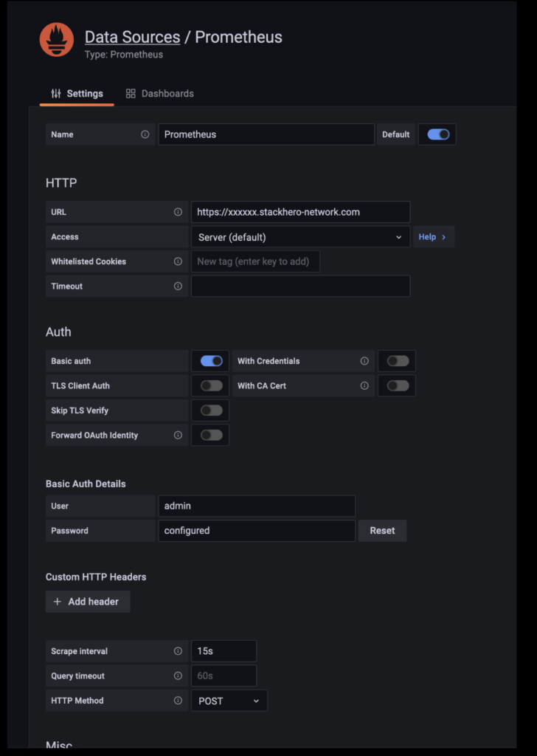Click the info icon beside URL label
Viewport: 537px width, 756px height.
tap(178, 212)
